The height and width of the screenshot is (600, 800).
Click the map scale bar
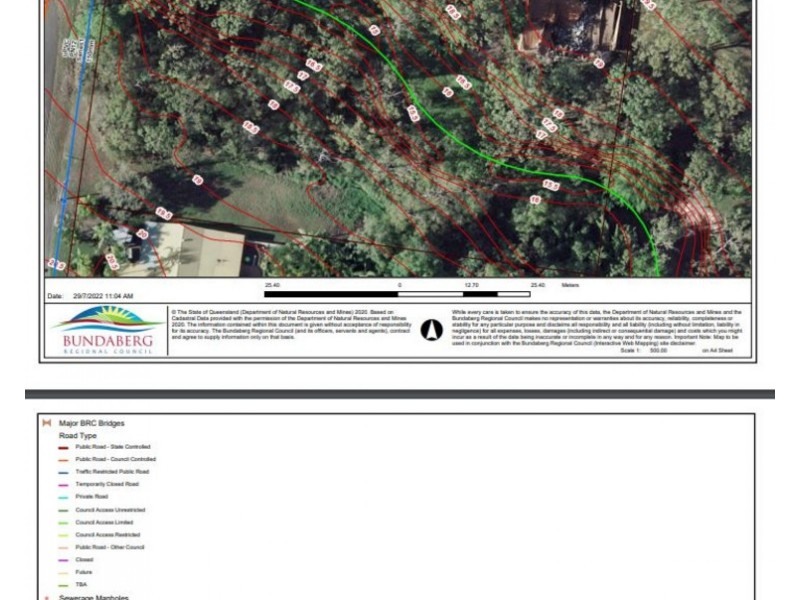click(400, 295)
